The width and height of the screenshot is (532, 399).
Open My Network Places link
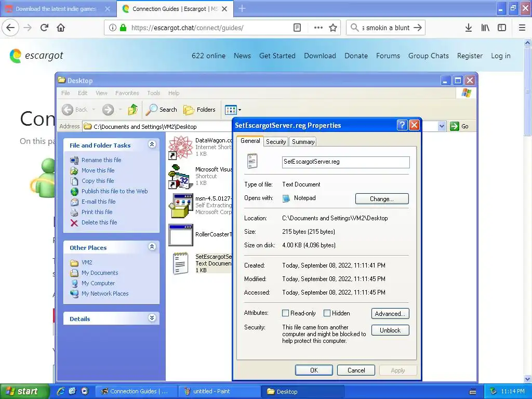tap(105, 294)
